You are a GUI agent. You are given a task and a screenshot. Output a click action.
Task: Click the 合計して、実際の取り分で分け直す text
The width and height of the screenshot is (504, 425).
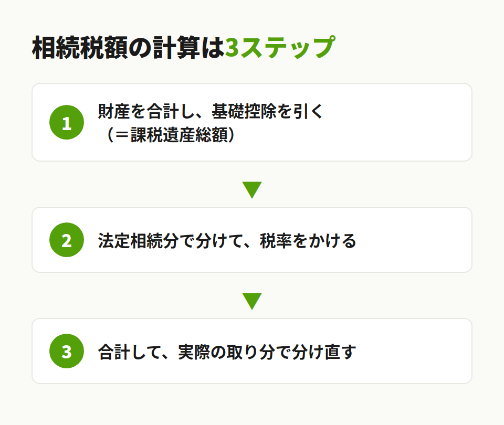pos(227,352)
